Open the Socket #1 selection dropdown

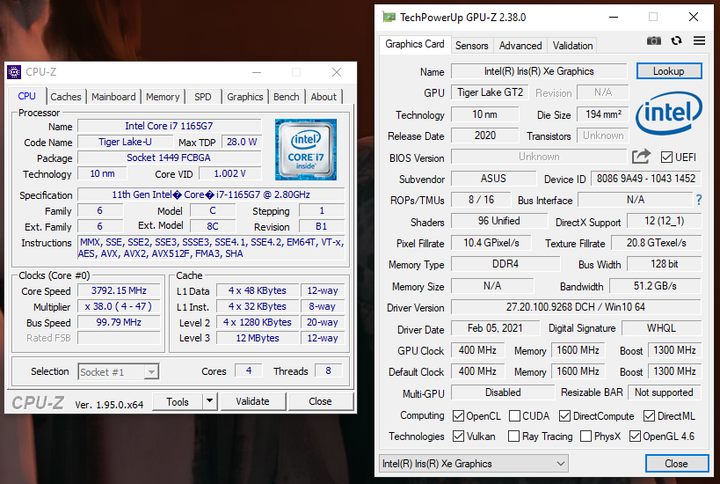(x=118, y=371)
